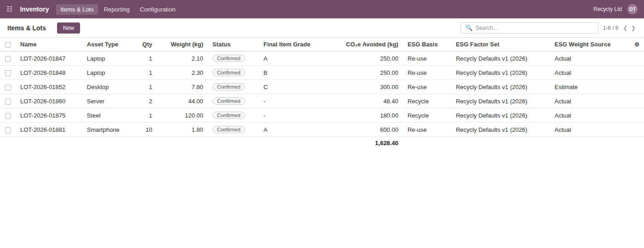This screenshot has height=248, width=644.
Task: Click the Estimate weight source cell
Action: click(x=566, y=87)
